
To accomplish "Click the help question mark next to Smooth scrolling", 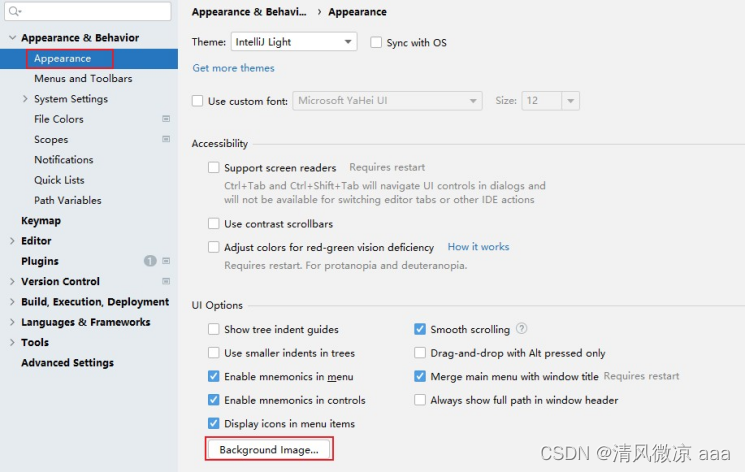I will click(521, 328).
